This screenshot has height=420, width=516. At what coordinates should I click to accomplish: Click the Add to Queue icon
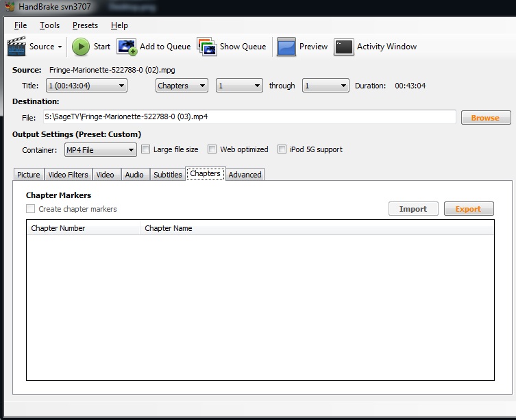(x=127, y=47)
